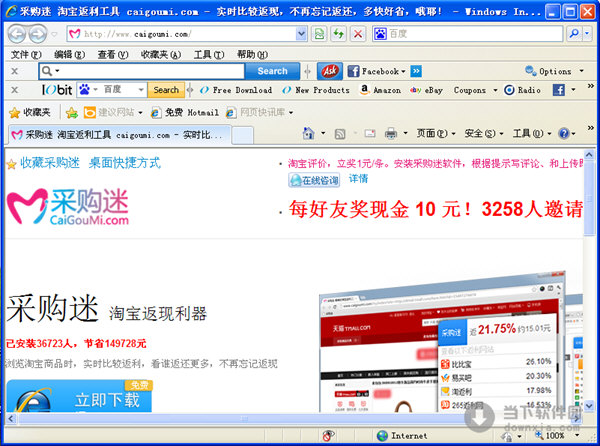Close the IObit toolbar with its X
This screenshot has height=446, width=600.
click(15, 90)
